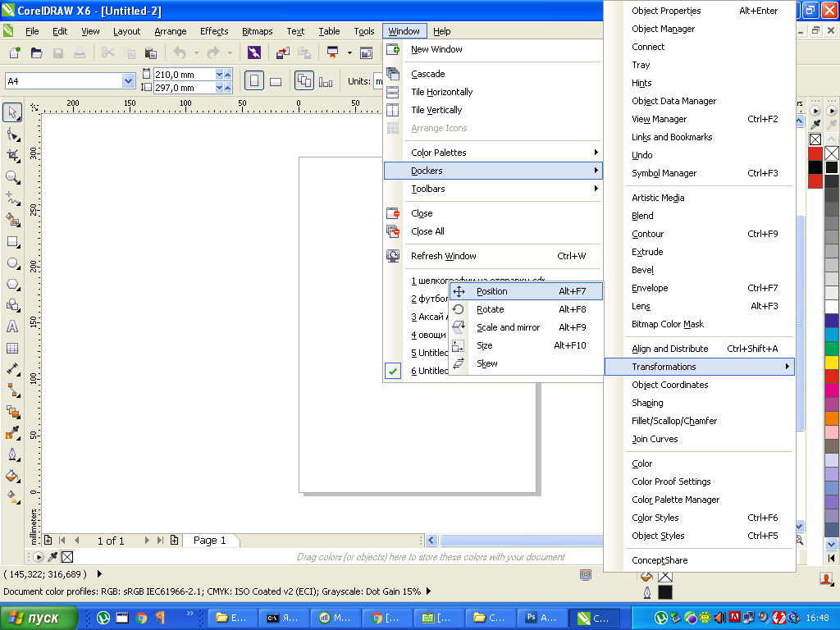Open Object Manager docker

700,29
